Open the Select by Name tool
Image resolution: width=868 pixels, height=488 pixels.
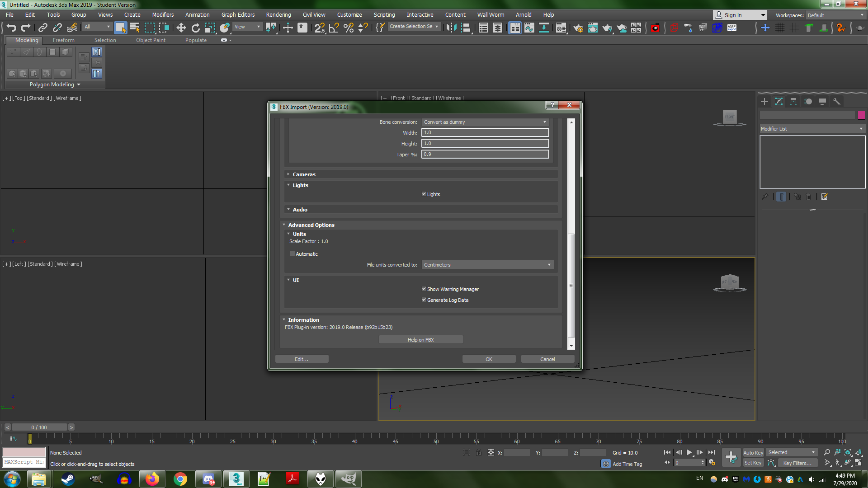click(135, 28)
